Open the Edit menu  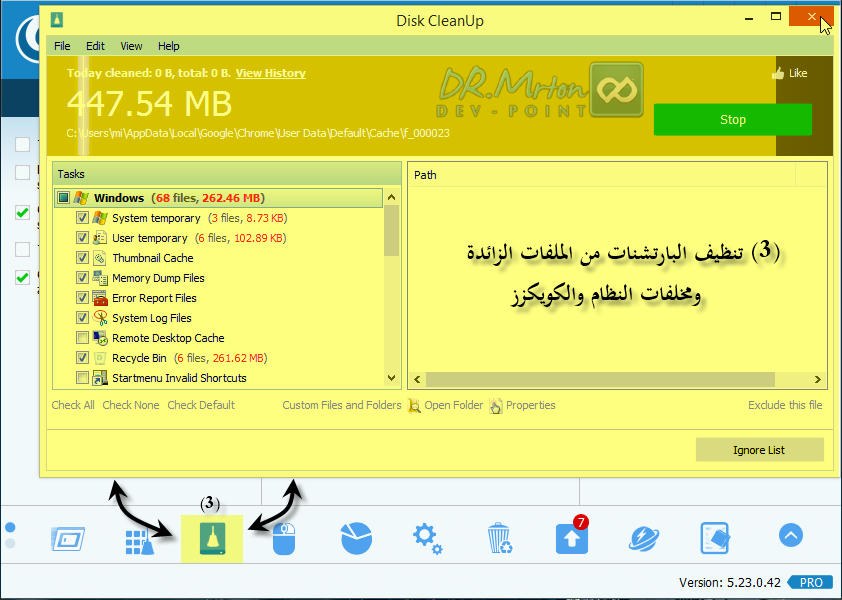tap(96, 46)
